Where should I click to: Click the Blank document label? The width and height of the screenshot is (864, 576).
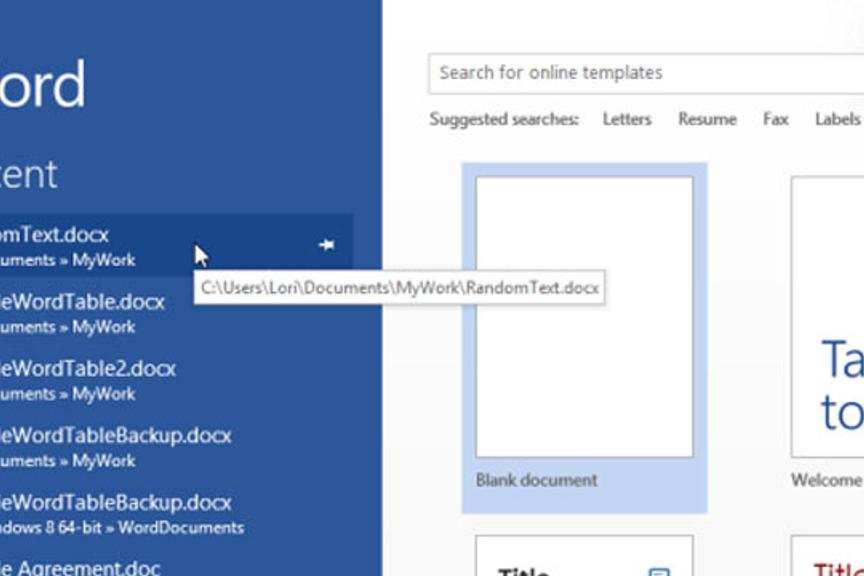tap(536, 480)
